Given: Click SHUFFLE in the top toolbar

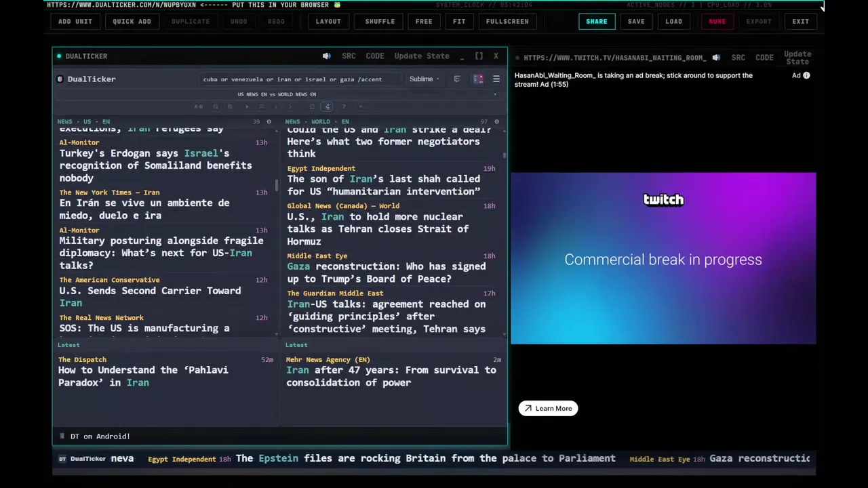Looking at the screenshot, I should point(380,21).
